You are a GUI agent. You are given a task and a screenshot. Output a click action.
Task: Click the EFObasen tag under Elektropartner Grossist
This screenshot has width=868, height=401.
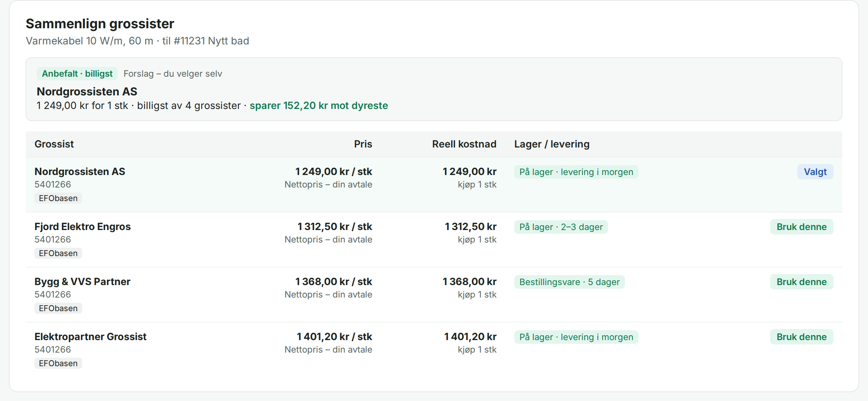coord(58,363)
